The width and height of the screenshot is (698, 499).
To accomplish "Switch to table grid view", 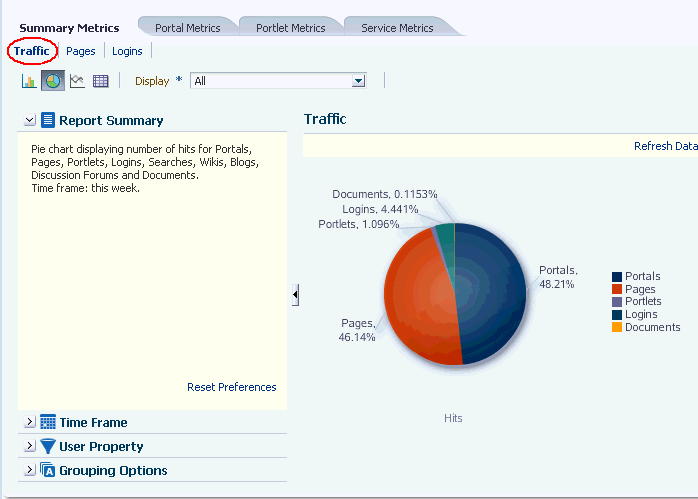I will click(x=101, y=81).
